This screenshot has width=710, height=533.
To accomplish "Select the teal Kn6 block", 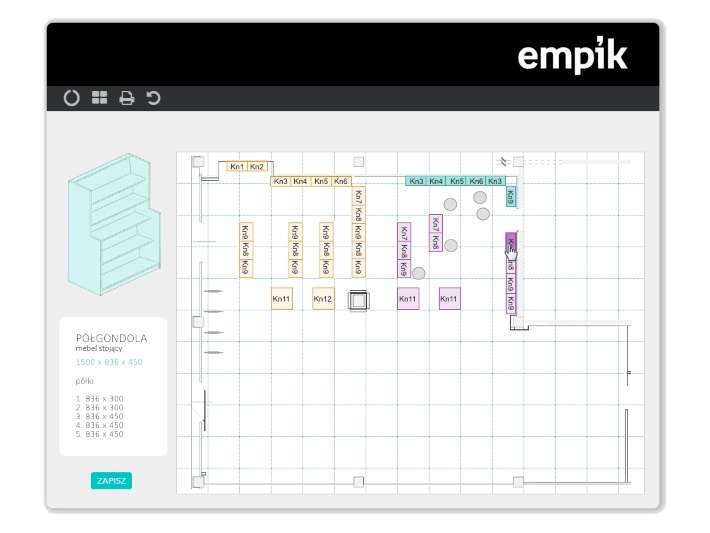I will pos(476,181).
